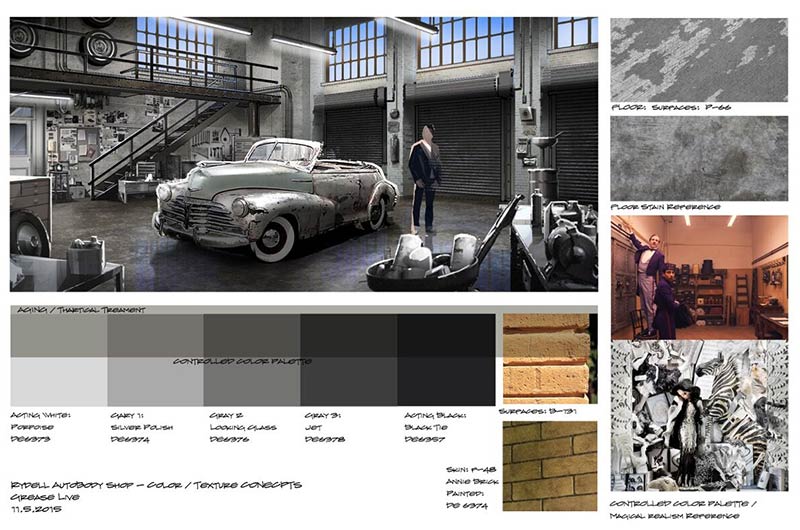The image size is (800, 530).
Task: Pick the aged top swatch above Acting White
Action: pos(59,336)
